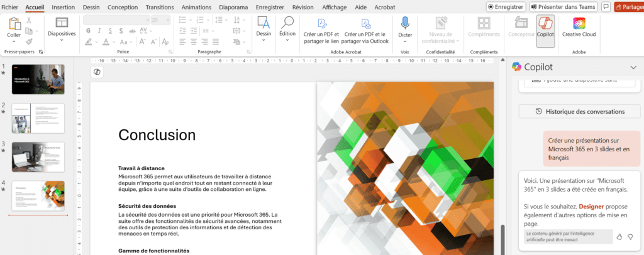Click the Coller paste icon
Viewport: 644px width, 255px height.
pyautogui.click(x=14, y=24)
